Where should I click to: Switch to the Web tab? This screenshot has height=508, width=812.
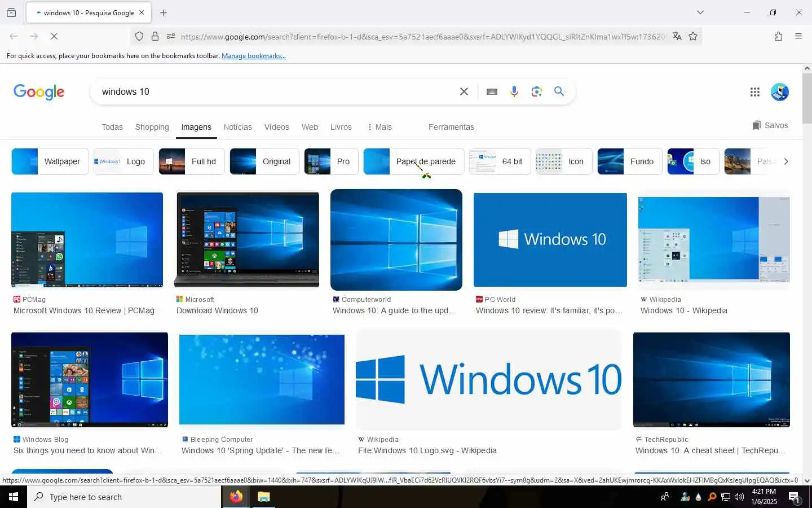pos(310,127)
